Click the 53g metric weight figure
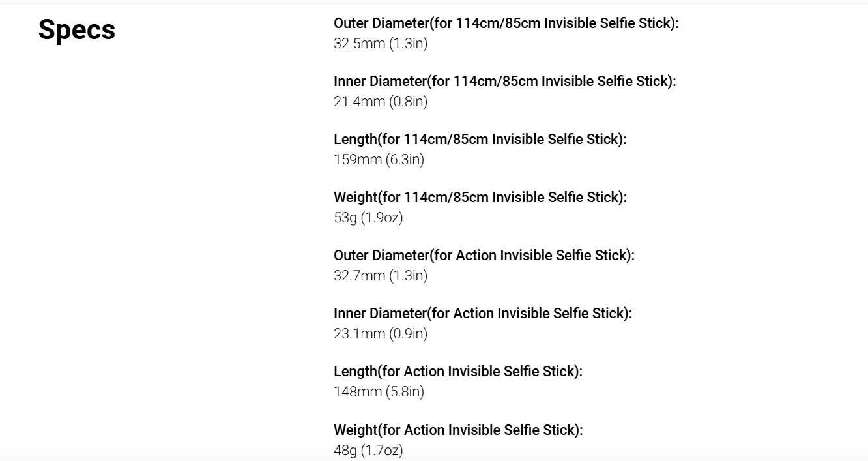 tap(345, 218)
